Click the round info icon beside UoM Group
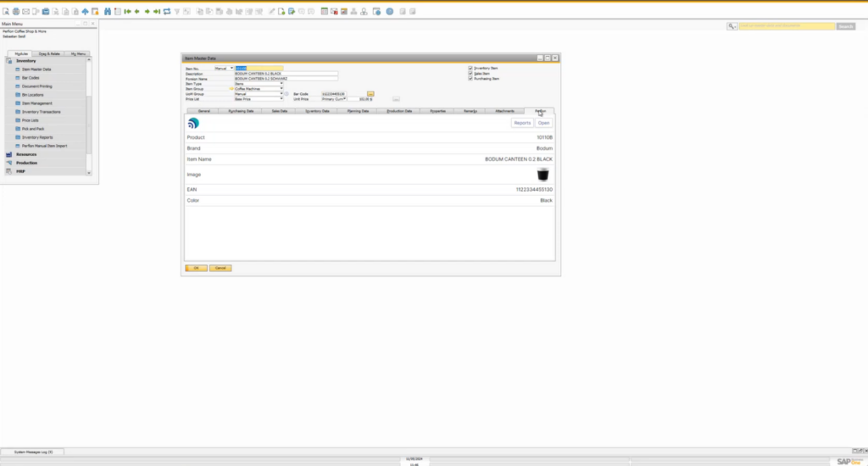This screenshot has width=868, height=466. 287,94
